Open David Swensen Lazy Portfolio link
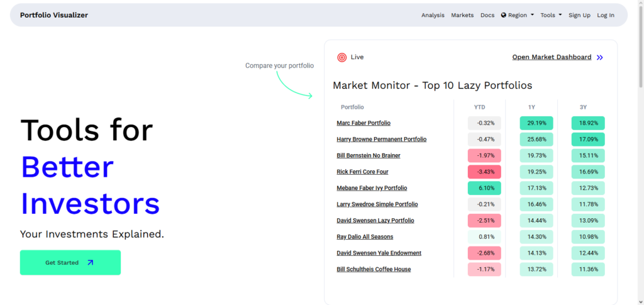 pyautogui.click(x=375, y=221)
